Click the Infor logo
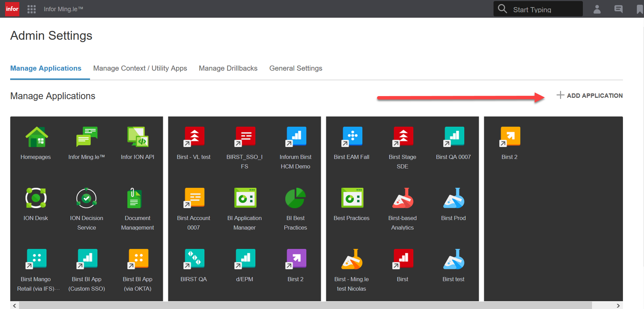The width and height of the screenshot is (644, 309). [12, 9]
